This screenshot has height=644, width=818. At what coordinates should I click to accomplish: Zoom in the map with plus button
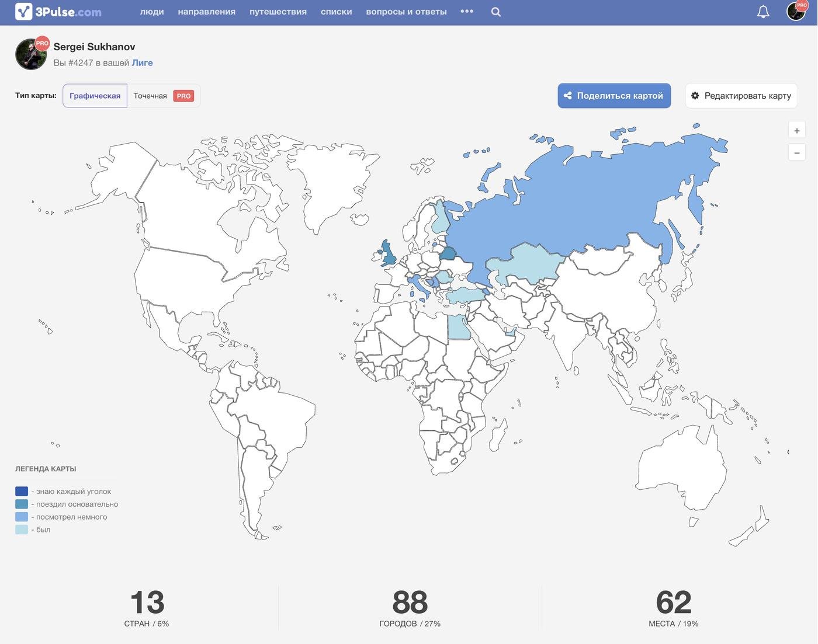796,131
